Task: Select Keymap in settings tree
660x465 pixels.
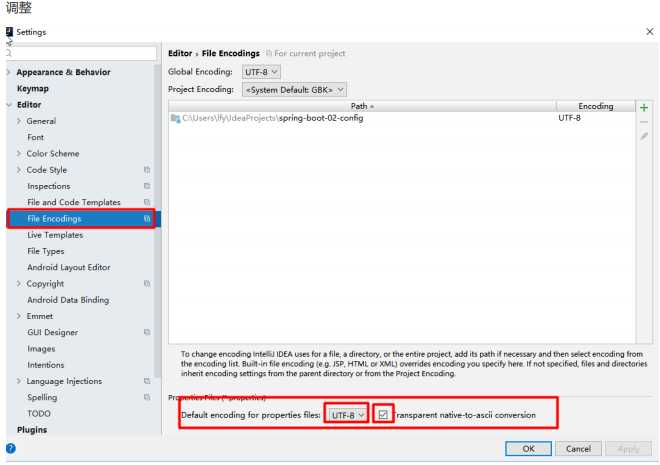Action: [x=33, y=88]
